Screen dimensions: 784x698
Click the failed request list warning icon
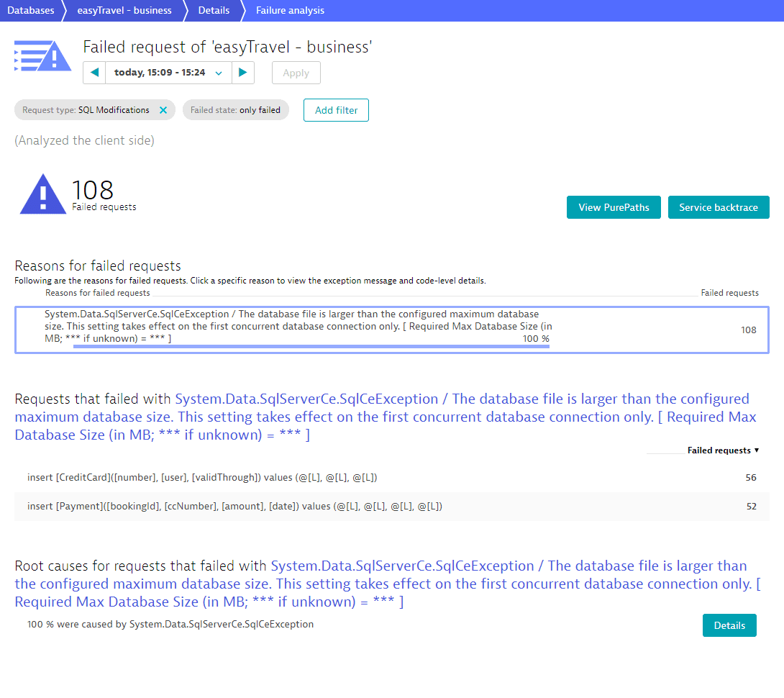pyautogui.click(x=42, y=55)
